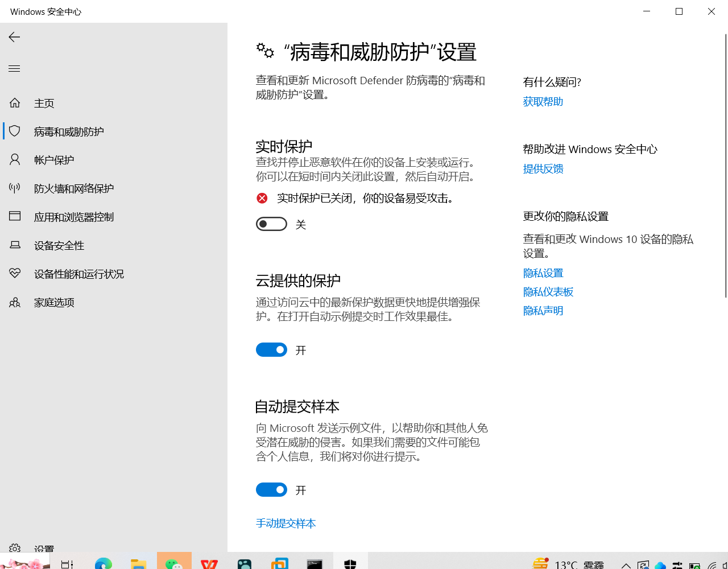Select 病毒和威胁防护 in the sidebar
This screenshot has height=569, width=728.
click(114, 131)
